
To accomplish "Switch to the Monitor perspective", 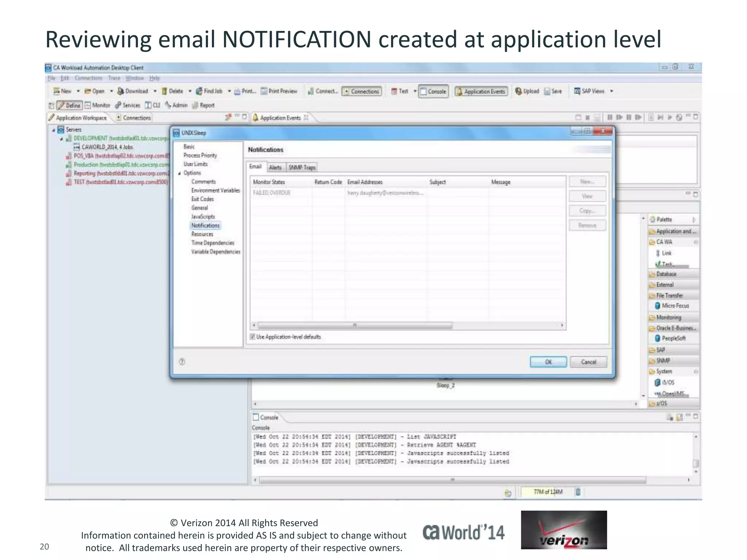I will tap(97, 105).
